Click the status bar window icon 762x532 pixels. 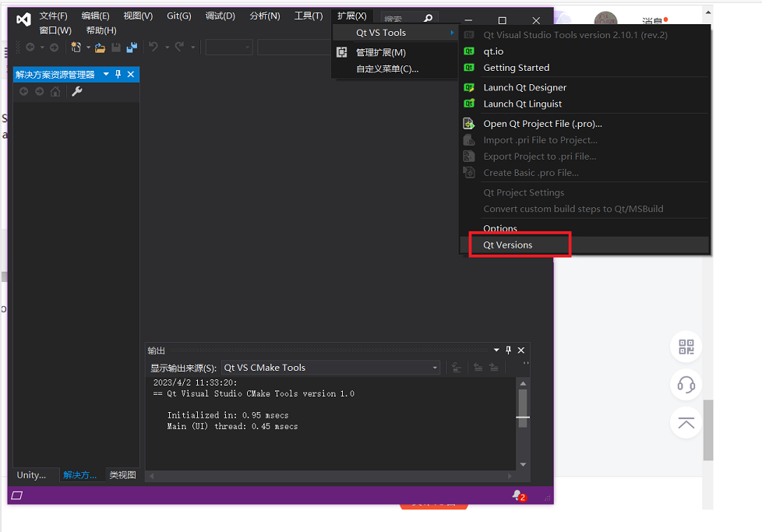pos(17,495)
